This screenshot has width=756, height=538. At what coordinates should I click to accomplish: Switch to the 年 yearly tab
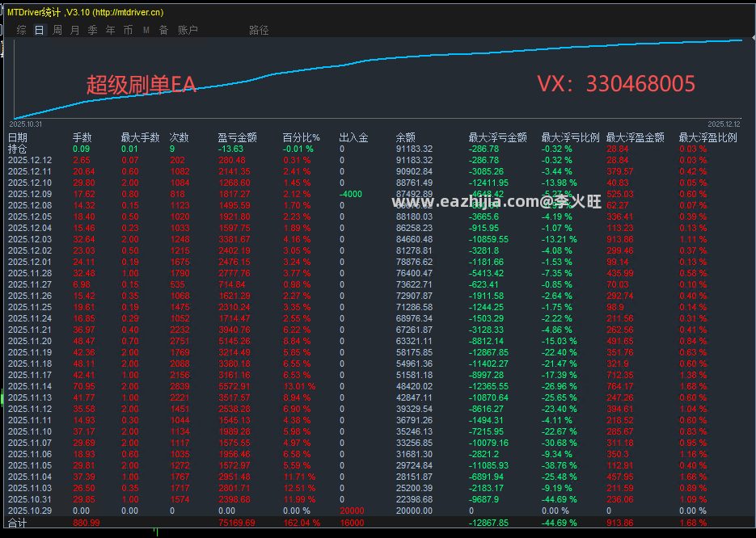point(111,31)
